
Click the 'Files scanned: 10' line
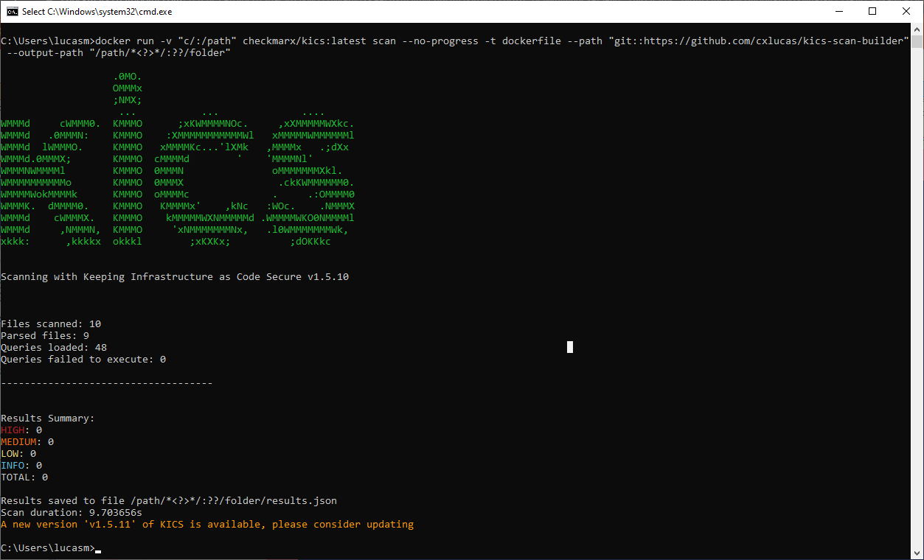pos(51,323)
